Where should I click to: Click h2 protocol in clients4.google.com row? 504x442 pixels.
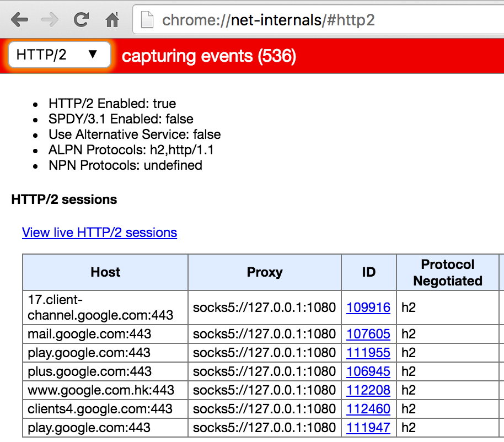pos(447,409)
